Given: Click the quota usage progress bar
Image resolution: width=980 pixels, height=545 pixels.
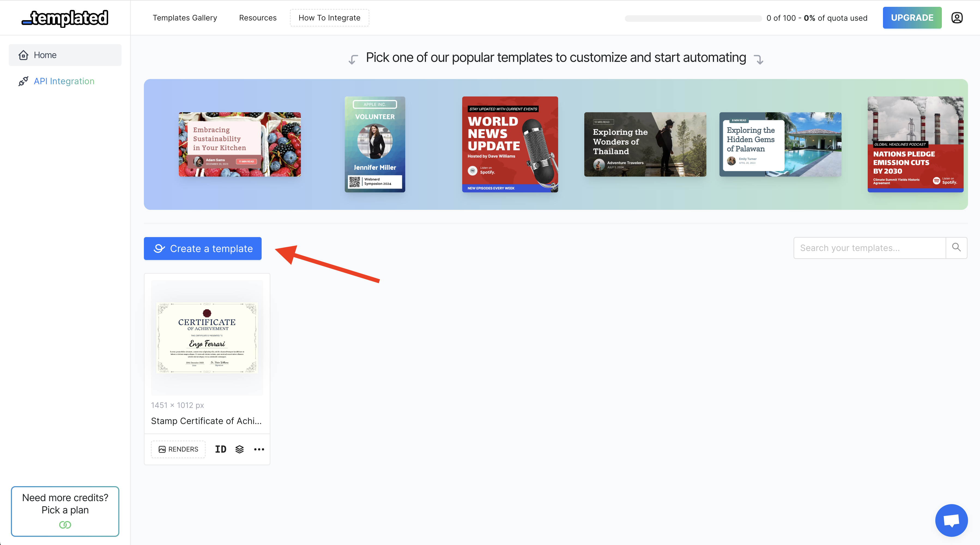Looking at the screenshot, I should [693, 18].
